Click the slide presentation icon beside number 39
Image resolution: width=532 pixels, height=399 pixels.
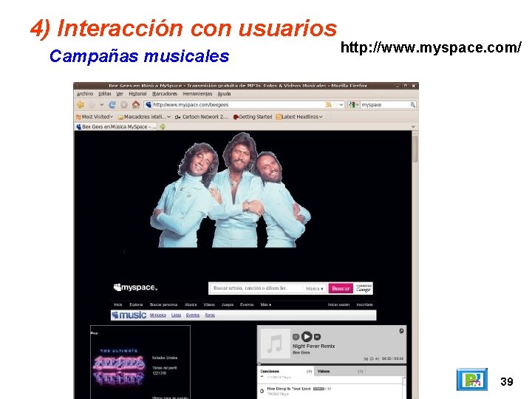[x=472, y=379]
